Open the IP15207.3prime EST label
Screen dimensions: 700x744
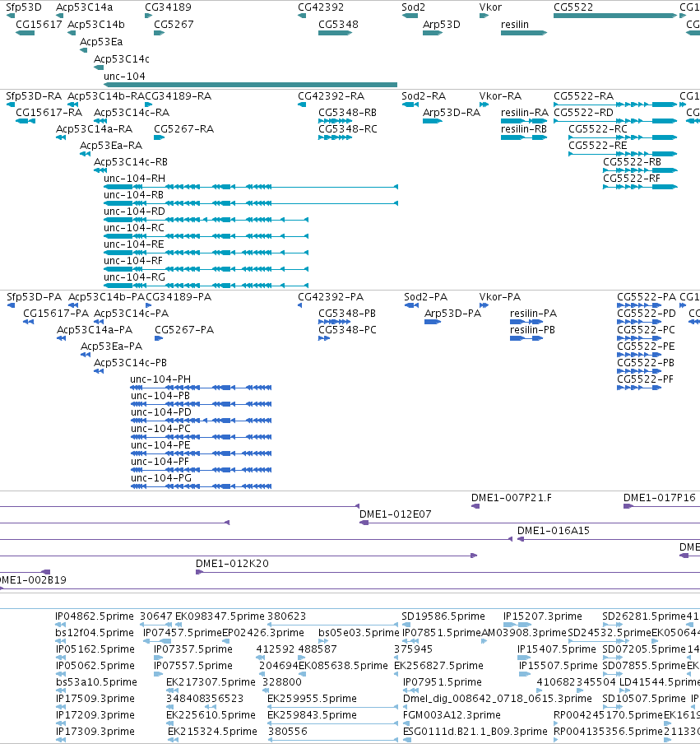click(x=543, y=616)
